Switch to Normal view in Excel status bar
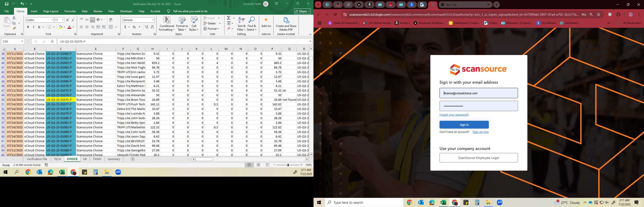The height and width of the screenshot is (207, 644). click(x=249, y=165)
